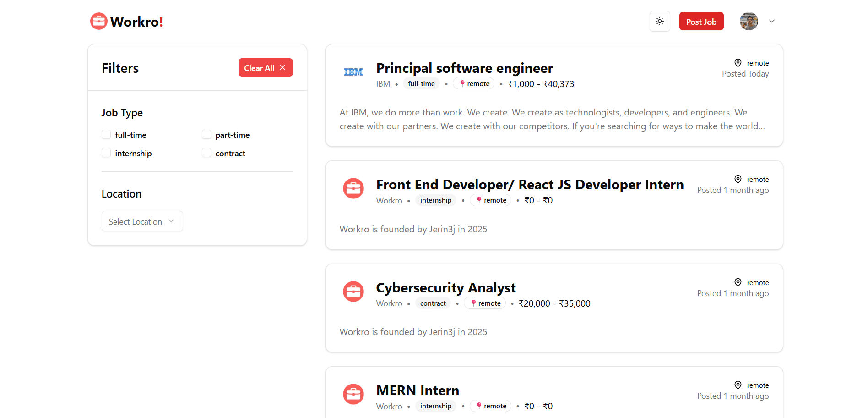Viewport: 868px width, 418px height.
Task: Click location pin icon on IBM job card
Action: (738, 63)
